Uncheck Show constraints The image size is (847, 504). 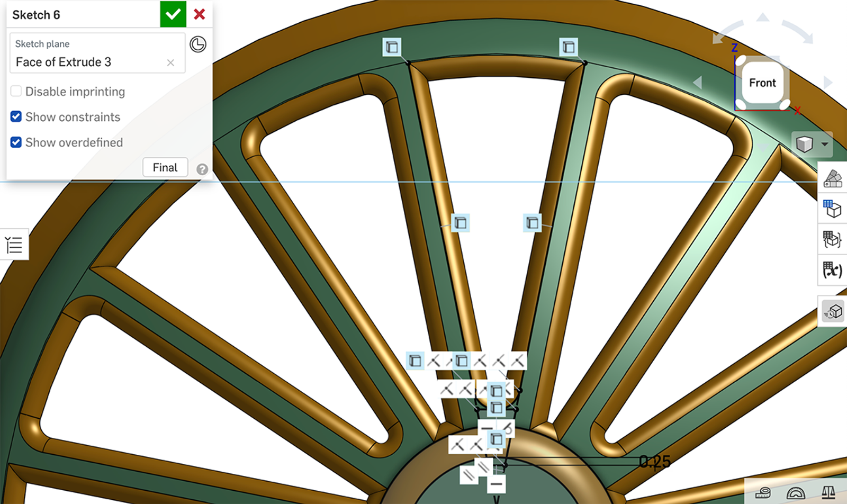click(16, 116)
